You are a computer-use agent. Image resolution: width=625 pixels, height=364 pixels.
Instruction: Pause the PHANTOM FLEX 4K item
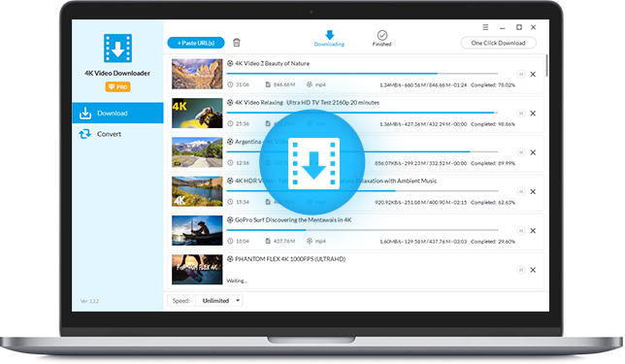click(x=521, y=270)
